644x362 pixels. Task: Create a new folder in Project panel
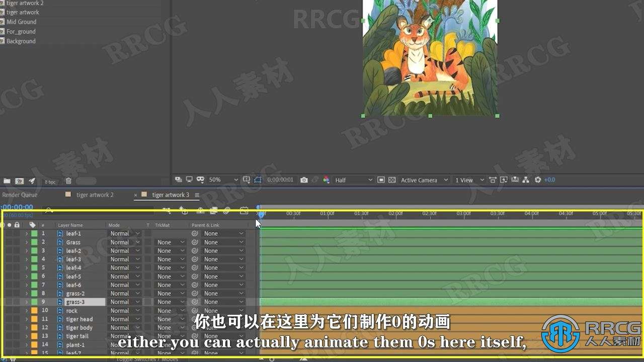pos(7,181)
